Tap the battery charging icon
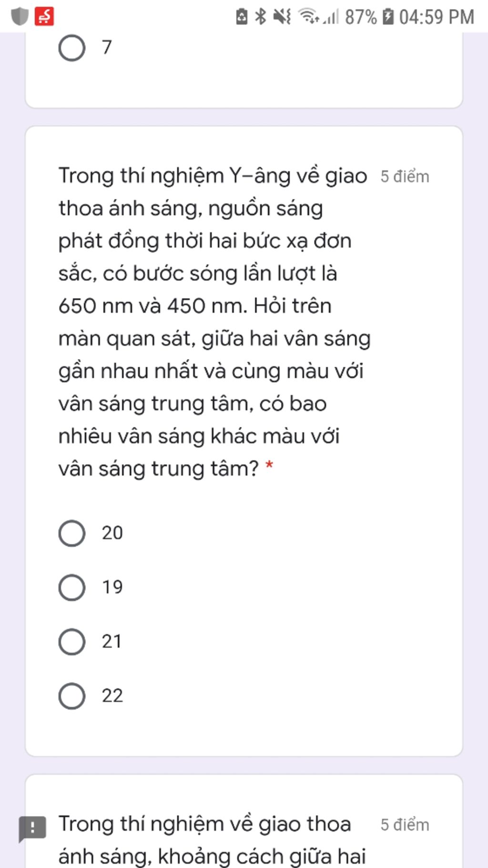The image size is (488, 868). (388, 17)
